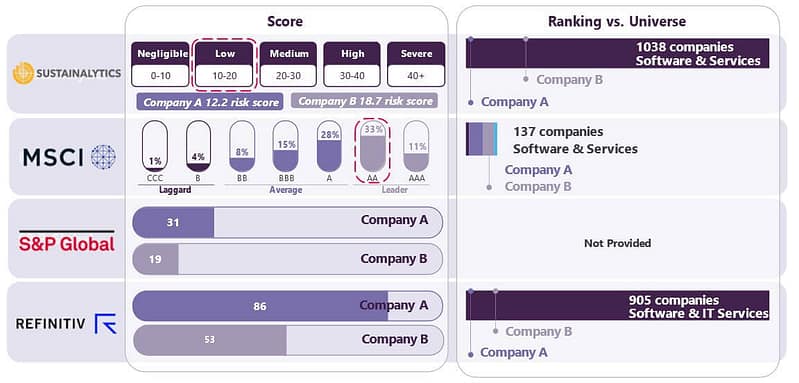Click the Sustainalytics globe logo icon
The image size is (799, 383).
(x=23, y=73)
